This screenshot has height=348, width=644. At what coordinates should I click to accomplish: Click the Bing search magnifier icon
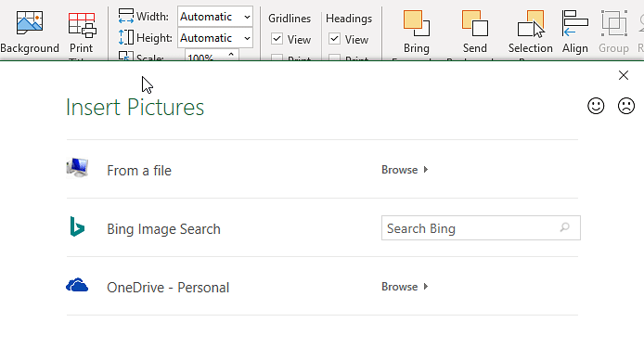point(565,227)
